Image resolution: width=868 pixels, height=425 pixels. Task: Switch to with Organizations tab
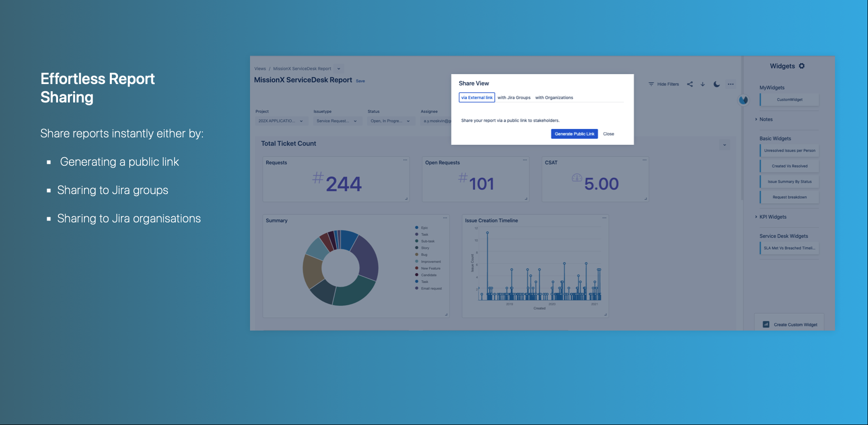point(554,98)
